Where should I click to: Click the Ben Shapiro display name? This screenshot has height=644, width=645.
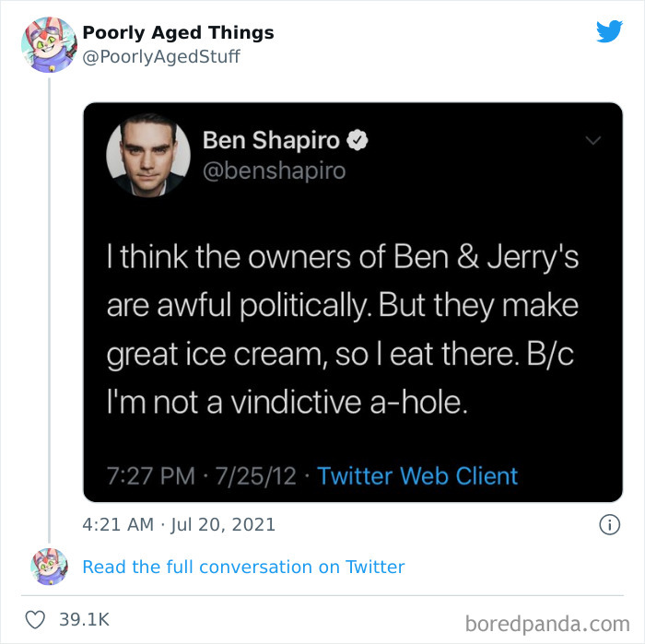coord(271,141)
